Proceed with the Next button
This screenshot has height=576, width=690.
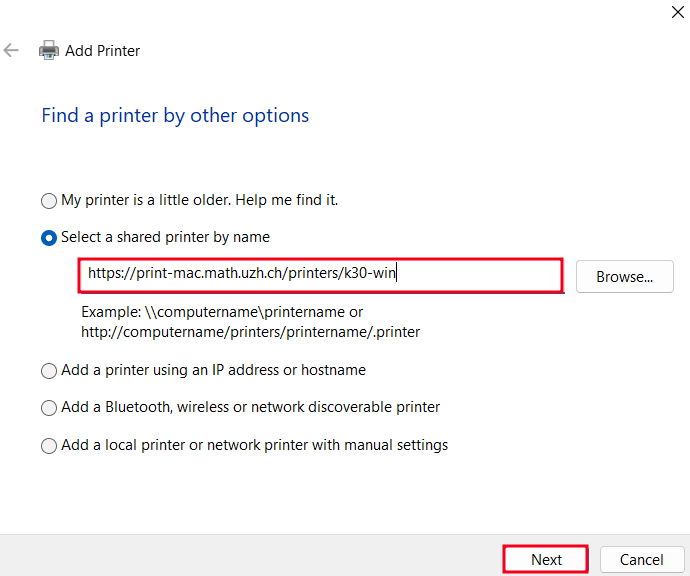(546, 559)
